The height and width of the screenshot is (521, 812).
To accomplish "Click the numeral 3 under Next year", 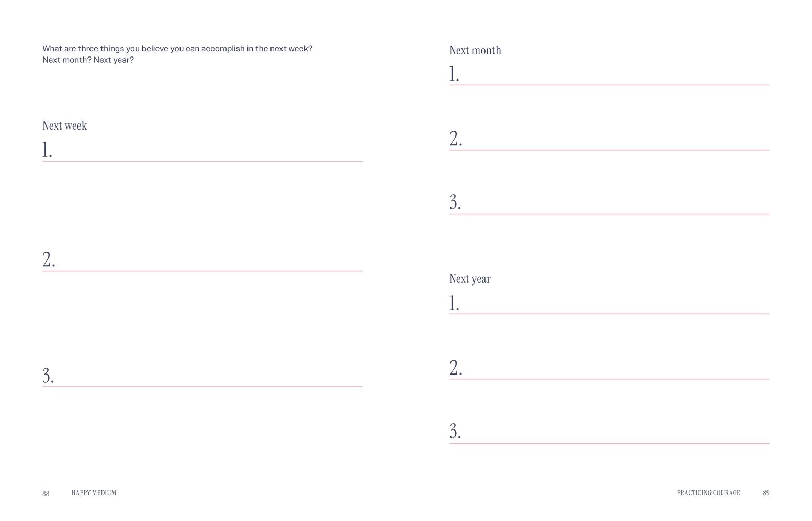I will point(455,432).
